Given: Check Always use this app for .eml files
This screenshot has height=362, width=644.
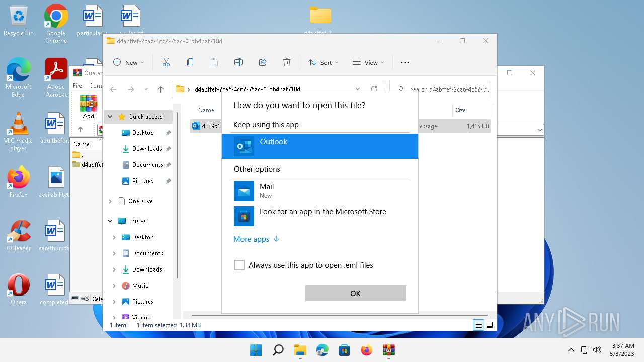Looking at the screenshot, I should coord(239,265).
